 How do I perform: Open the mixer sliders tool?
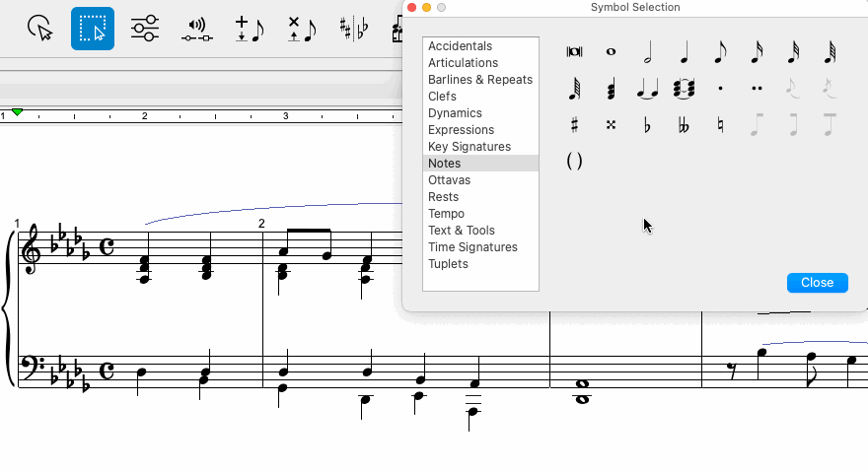145,29
